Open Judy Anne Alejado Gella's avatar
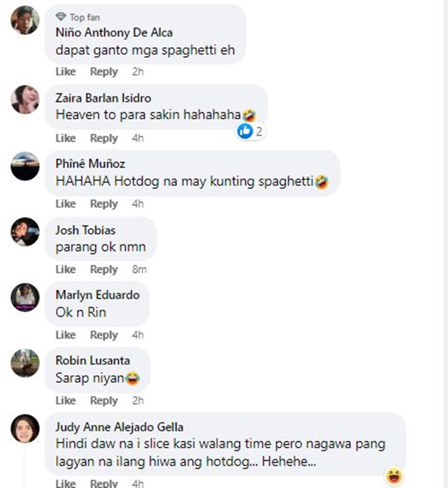Screen dimensions: 448x488 pyautogui.click(x=25, y=428)
